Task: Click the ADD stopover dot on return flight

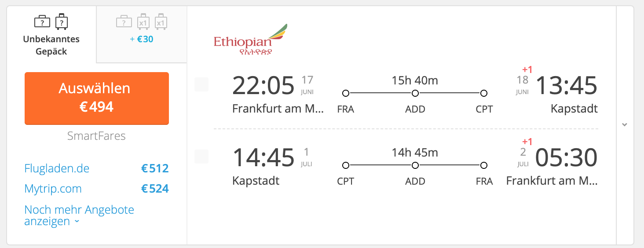Action: pyautogui.click(x=415, y=165)
